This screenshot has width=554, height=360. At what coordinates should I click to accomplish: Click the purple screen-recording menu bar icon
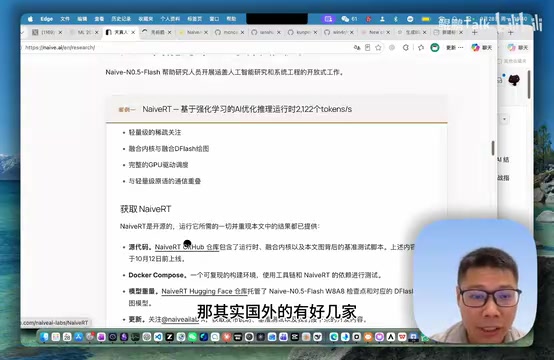[x=328, y=19]
